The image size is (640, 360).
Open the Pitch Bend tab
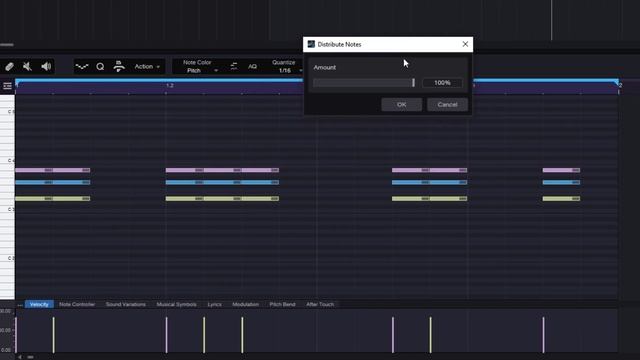coord(282,304)
